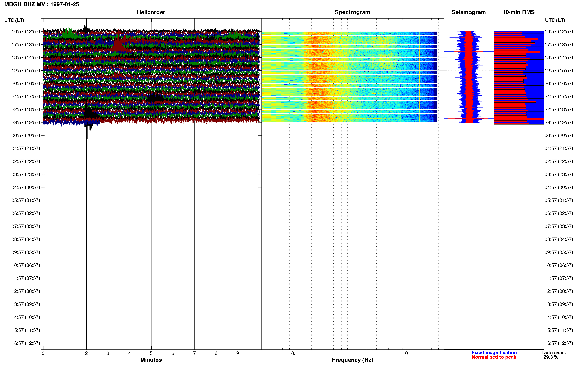Screen dimensions: 588x368
Task: Select the Helicorder panel title
Action: [151, 12]
